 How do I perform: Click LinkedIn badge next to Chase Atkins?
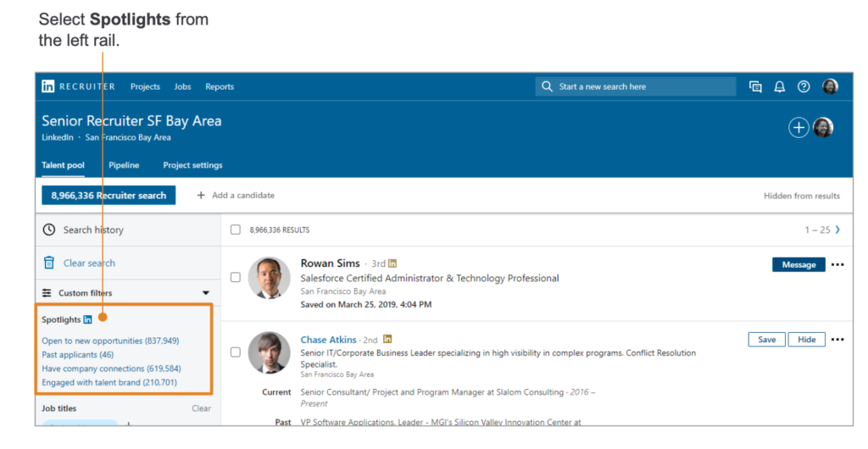tap(387, 339)
